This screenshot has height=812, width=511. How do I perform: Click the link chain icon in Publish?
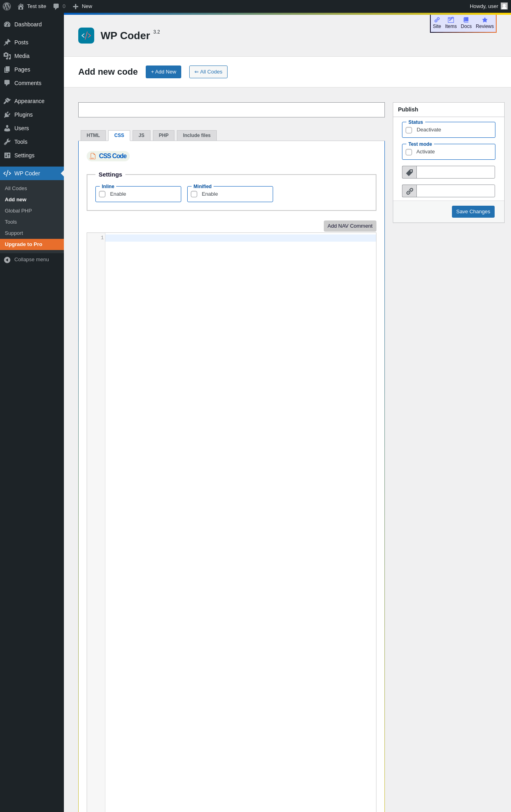[x=410, y=191]
